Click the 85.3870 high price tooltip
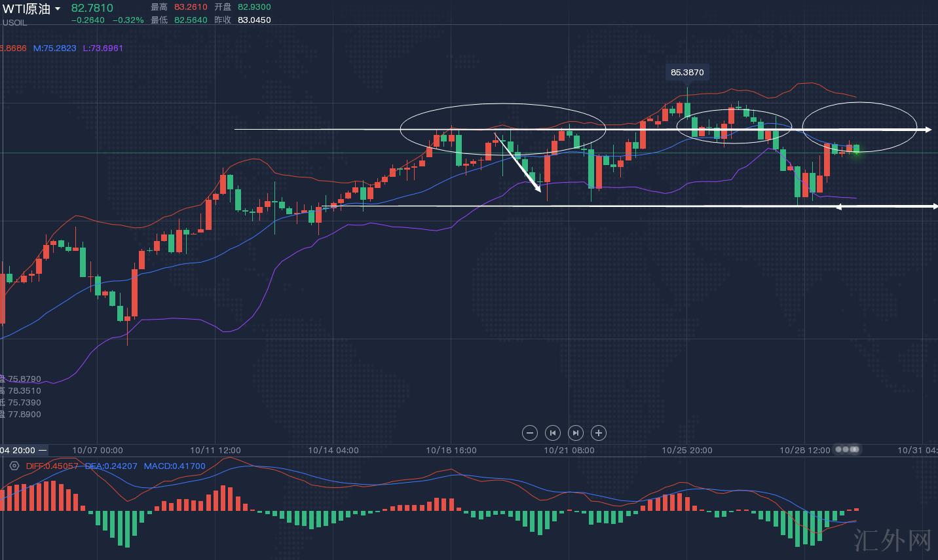The height and width of the screenshot is (560, 938). (x=687, y=72)
